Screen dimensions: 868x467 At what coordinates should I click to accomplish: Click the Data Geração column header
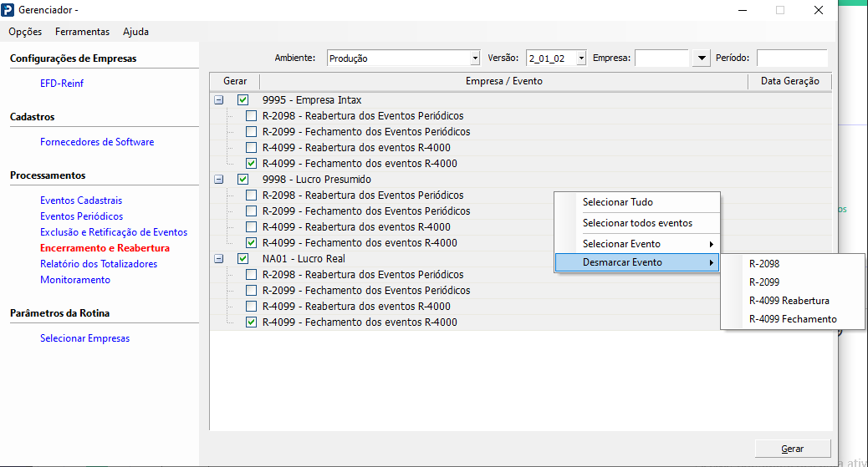pos(784,81)
